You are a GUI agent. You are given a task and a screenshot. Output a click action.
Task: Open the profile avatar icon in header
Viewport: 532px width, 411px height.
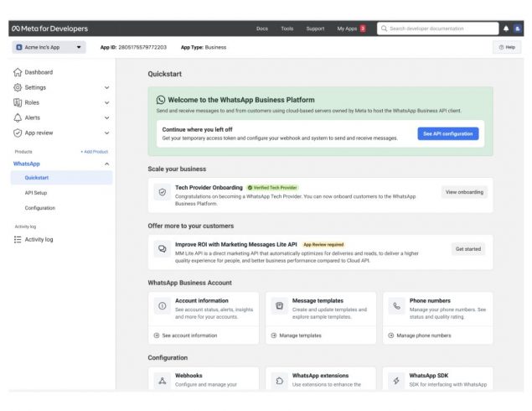(x=518, y=29)
